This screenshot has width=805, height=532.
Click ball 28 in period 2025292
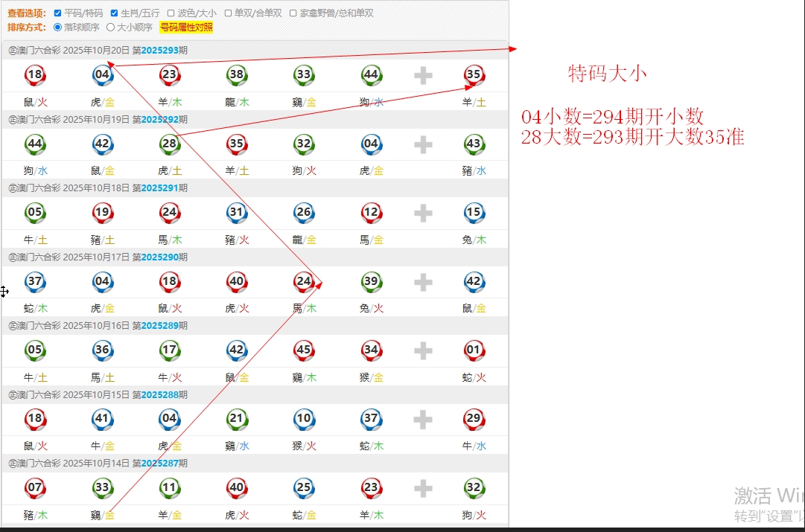pos(170,144)
